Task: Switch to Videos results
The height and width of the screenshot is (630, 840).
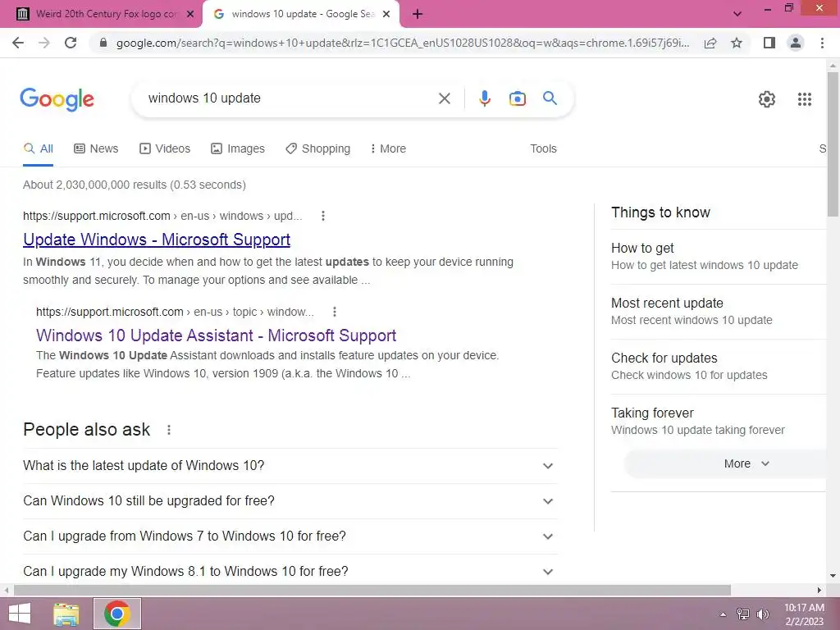Action: [165, 149]
